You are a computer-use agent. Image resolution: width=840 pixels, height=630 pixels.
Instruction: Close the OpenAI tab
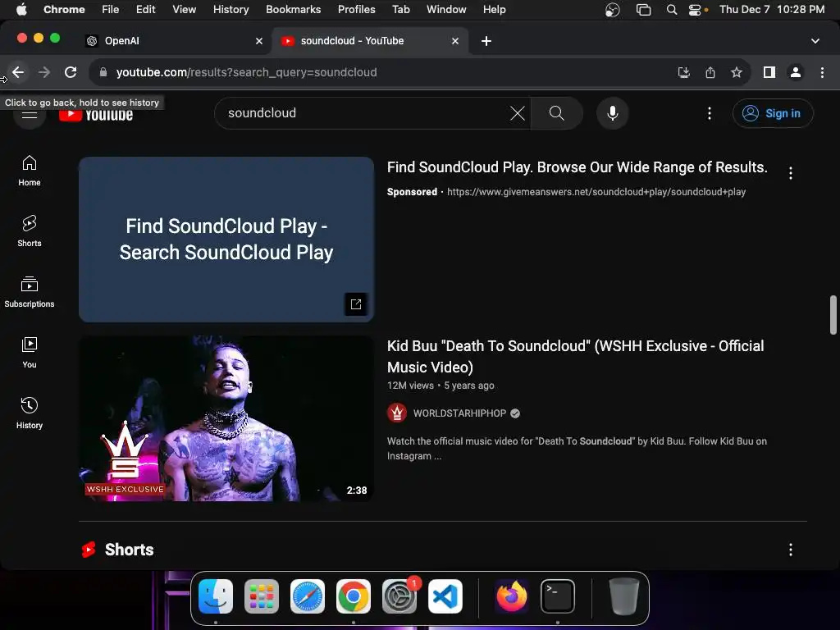point(259,41)
